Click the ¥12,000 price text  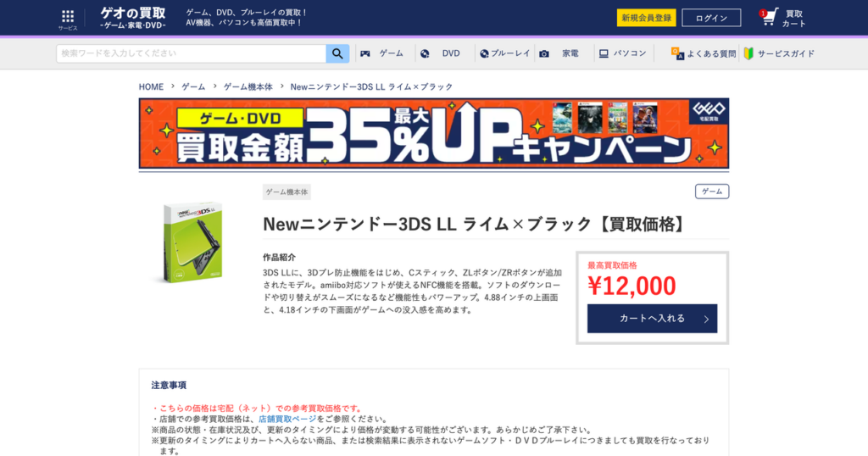[x=632, y=286]
